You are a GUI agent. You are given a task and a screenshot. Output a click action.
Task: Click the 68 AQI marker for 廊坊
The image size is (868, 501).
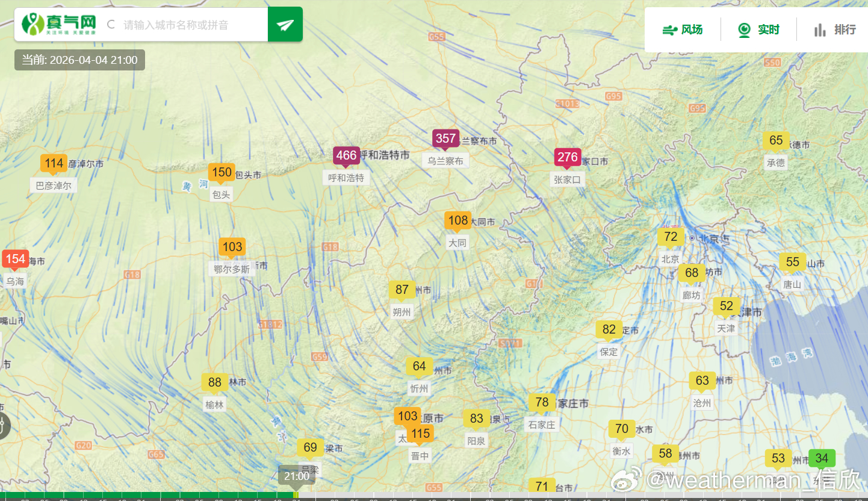pyautogui.click(x=692, y=273)
